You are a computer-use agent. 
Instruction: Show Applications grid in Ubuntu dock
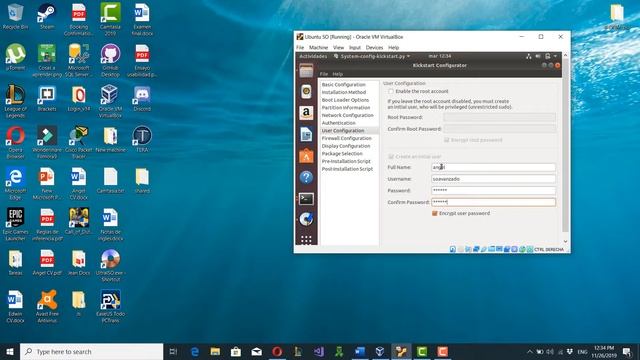[306, 240]
